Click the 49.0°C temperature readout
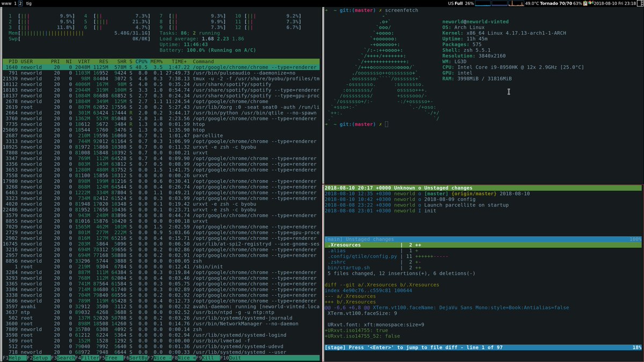 (x=532, y=3)
